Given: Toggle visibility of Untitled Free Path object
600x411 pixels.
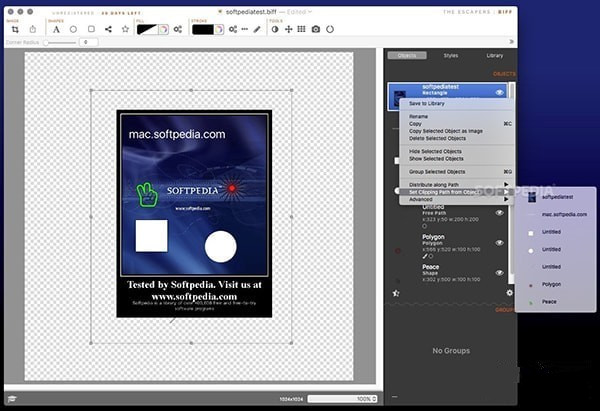Looking at the screenshot, I should [x=499, y=213].
